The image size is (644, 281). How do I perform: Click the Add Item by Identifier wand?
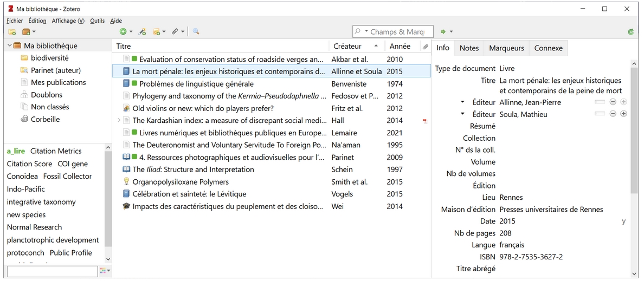click(143, 32)
